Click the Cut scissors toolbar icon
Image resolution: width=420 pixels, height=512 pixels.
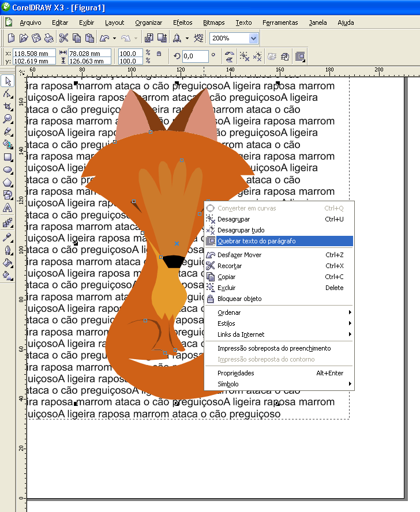coord(63,38)
